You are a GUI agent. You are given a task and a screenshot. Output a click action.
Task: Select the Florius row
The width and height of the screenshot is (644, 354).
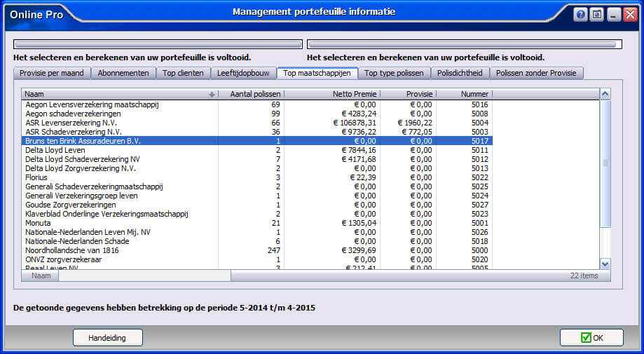click(257, 177)
